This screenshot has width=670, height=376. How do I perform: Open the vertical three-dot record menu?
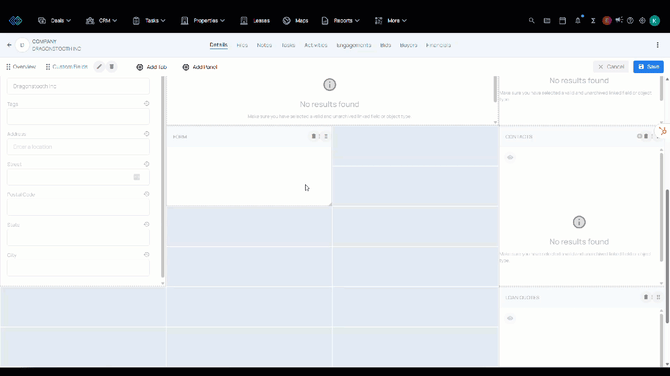pos(658,45)
